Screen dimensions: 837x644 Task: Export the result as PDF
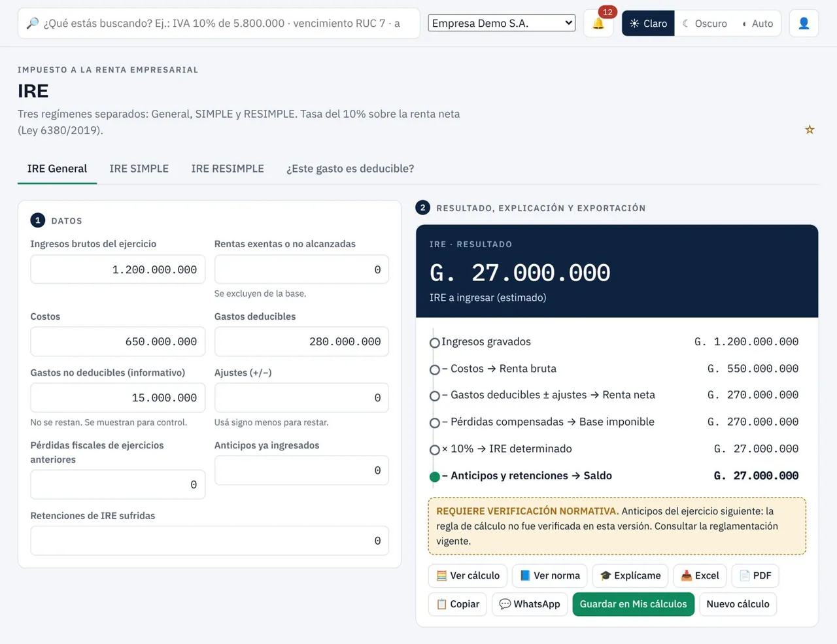755,576
